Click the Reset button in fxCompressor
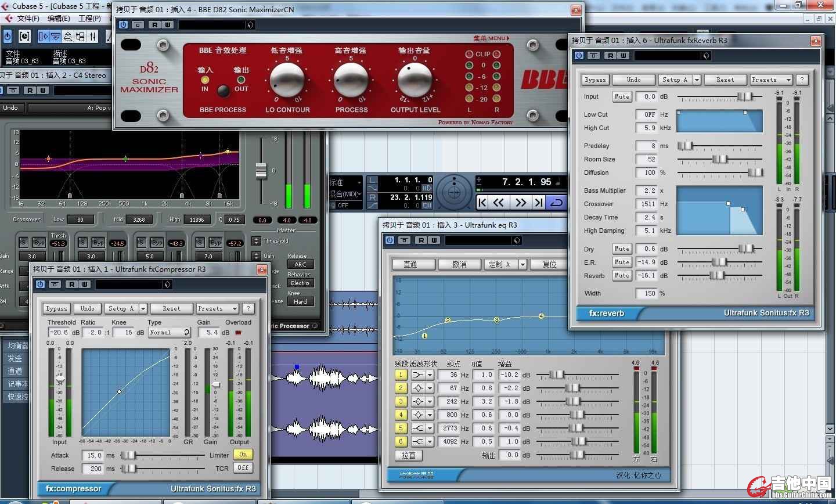 (x=171, y=308)
